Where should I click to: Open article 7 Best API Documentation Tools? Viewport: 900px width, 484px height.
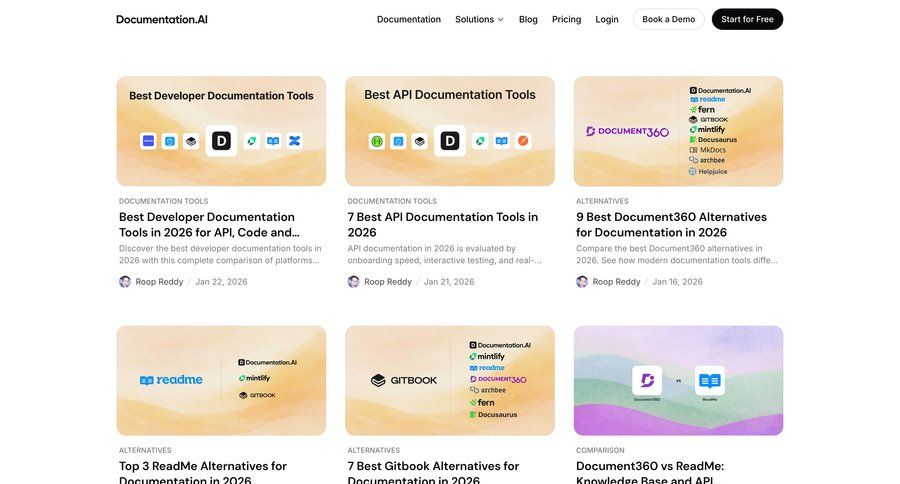pyautogui.click(x=443, y=224)
